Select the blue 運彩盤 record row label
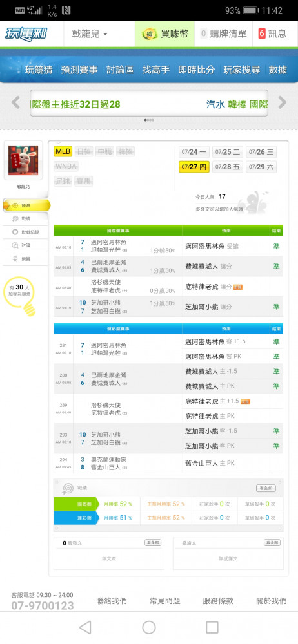 tap(77, 518)
